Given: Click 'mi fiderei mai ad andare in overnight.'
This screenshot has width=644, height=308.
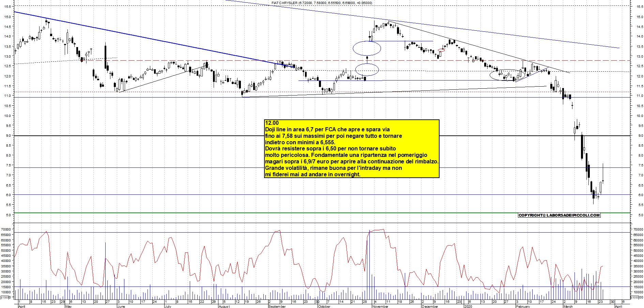Looking at the screenshot, I should [313, 175].
